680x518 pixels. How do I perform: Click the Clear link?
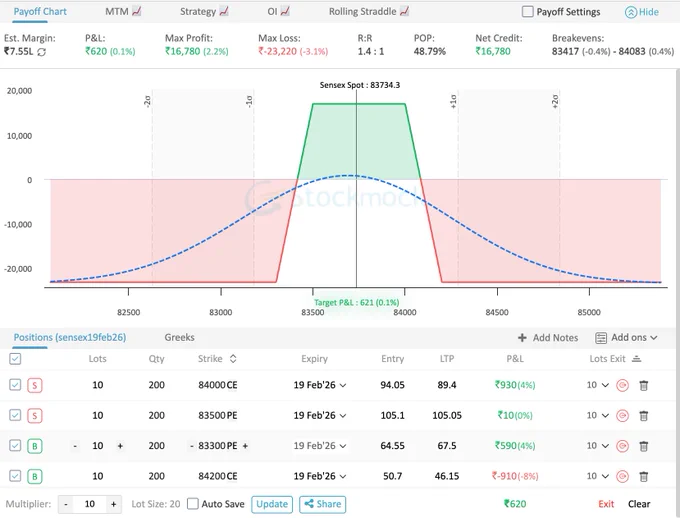pyautogui.click(x=639, y=504)
